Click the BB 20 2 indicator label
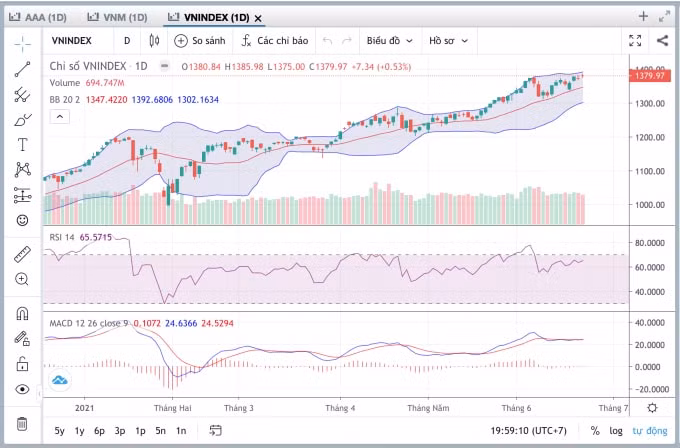 click(x=65, y=100)
